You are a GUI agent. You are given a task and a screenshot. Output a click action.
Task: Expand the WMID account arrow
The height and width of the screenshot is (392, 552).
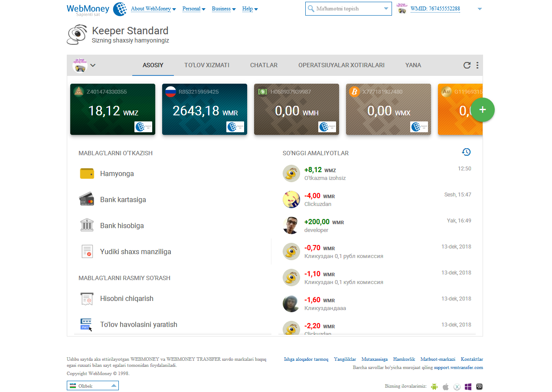[x=480, y=9]
